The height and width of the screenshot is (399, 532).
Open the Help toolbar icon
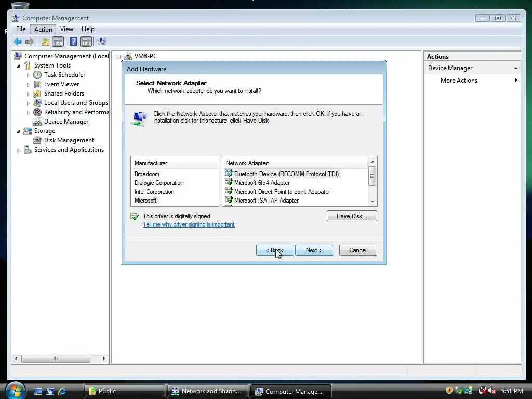(x=73, y=42)
